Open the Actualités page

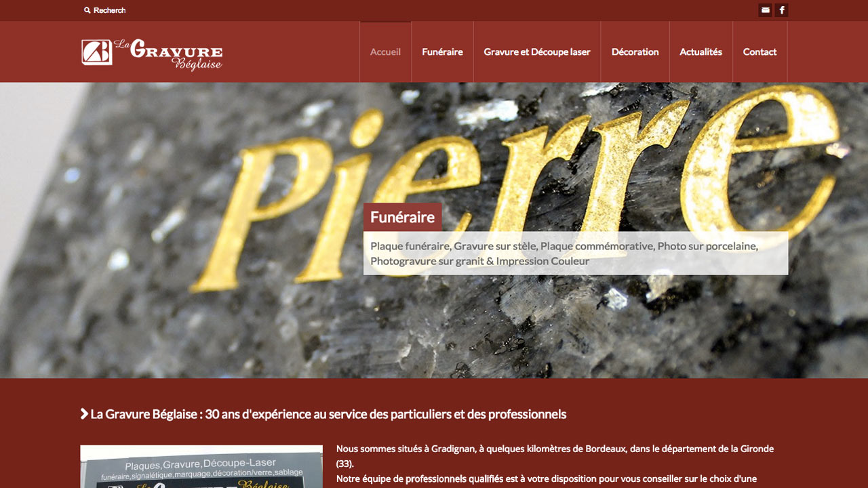click(x=701, y=52)
